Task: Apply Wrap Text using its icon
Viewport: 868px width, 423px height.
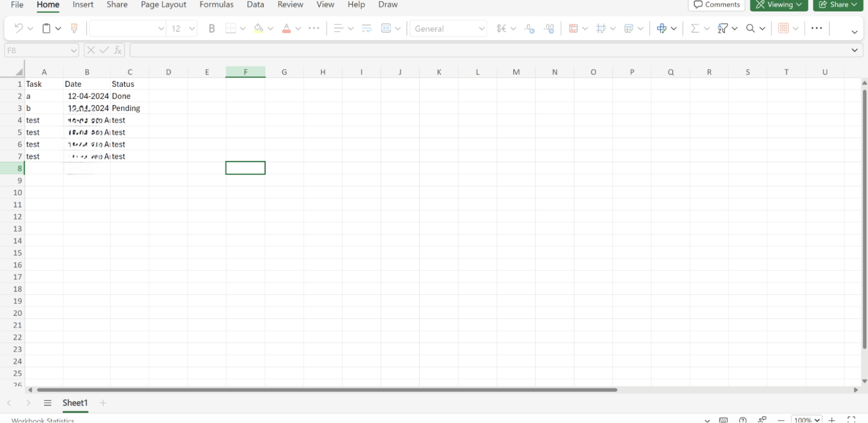Action: coord(366,28)
